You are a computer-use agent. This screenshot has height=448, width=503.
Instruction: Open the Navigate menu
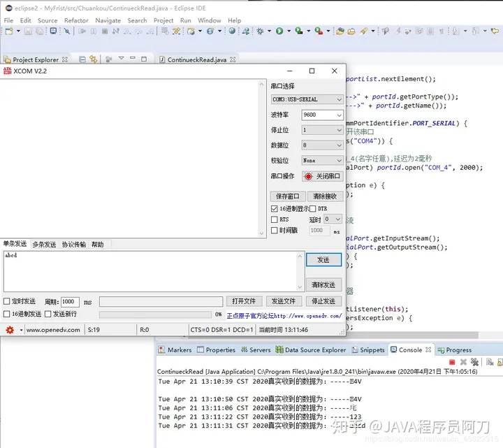pos(108,20)
